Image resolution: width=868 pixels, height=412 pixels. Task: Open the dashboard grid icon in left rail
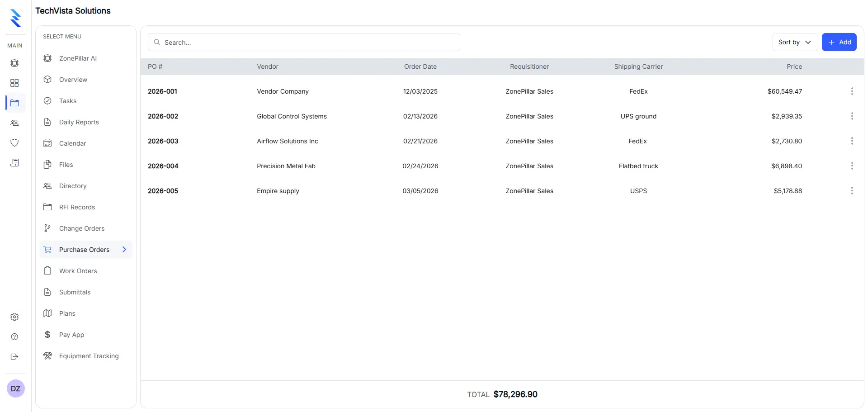[x=14, y=83]
